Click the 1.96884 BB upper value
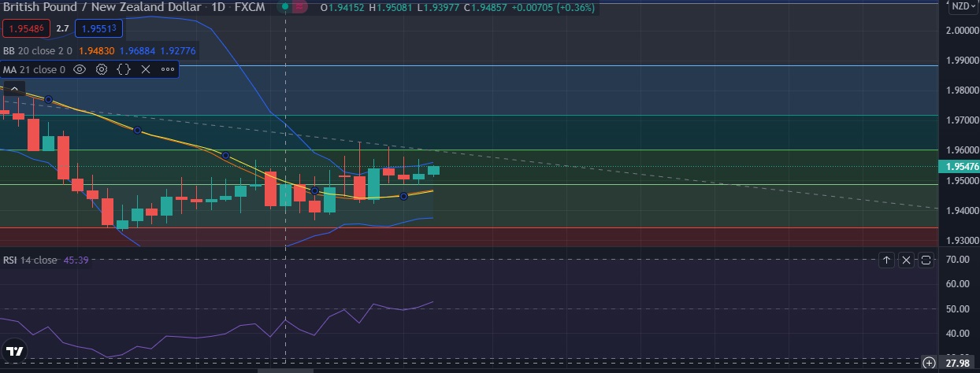The height and width of the screenshot is (373, 980). click(136, 50)
